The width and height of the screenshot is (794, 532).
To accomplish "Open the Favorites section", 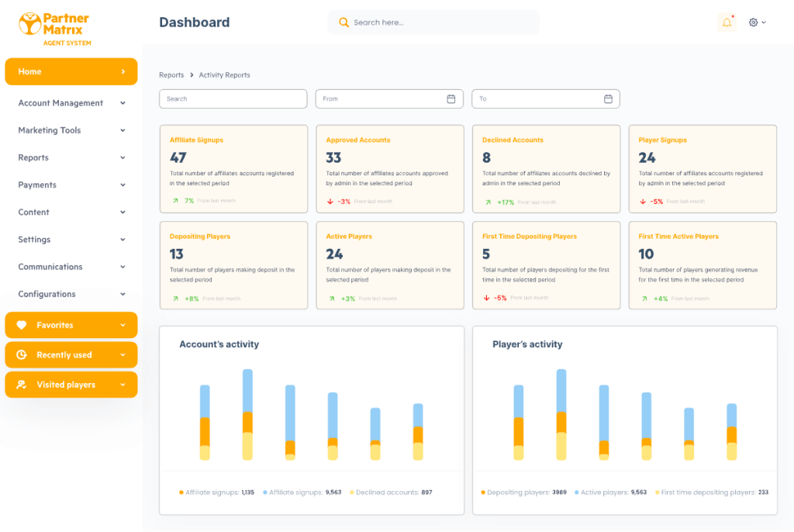I will click(71, 325).
